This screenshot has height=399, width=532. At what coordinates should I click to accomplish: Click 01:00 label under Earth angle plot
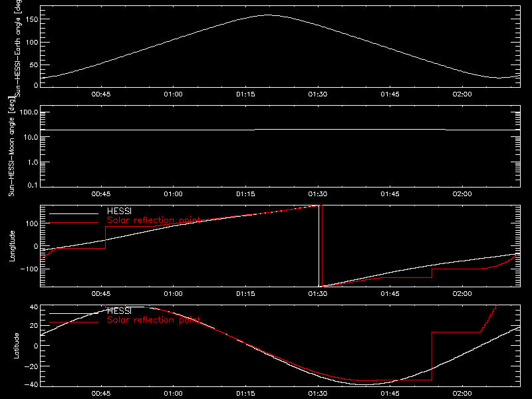pos(173,94)
